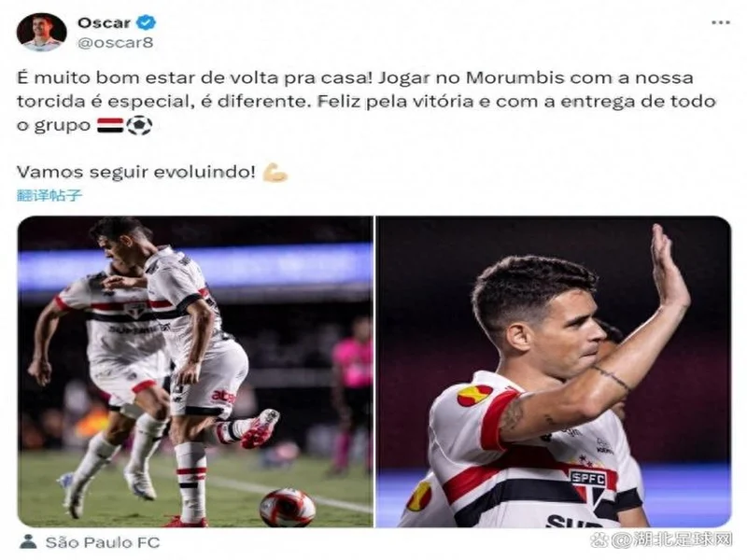
Task: Click the "Vamos seguir evoluindo!" line
Action: [136, 172]
